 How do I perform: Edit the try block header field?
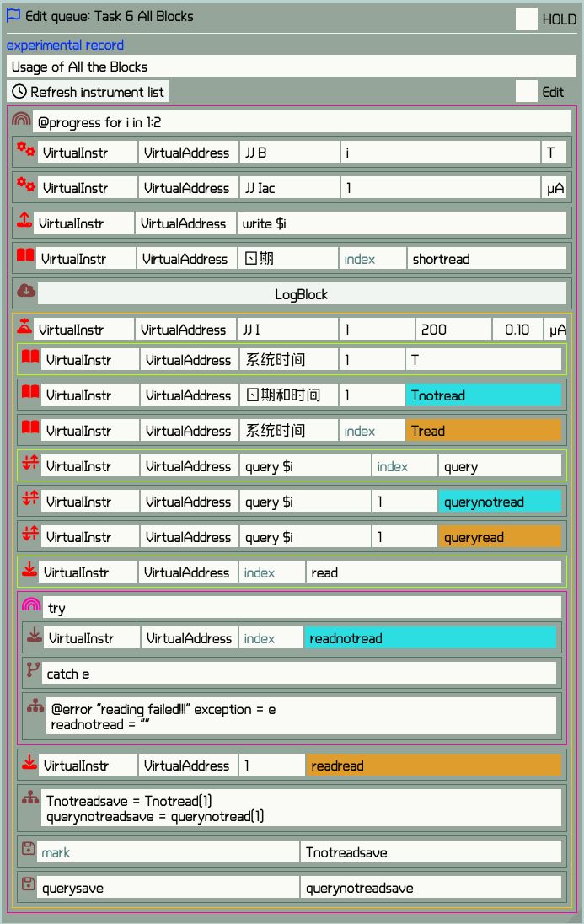[303, 608]
